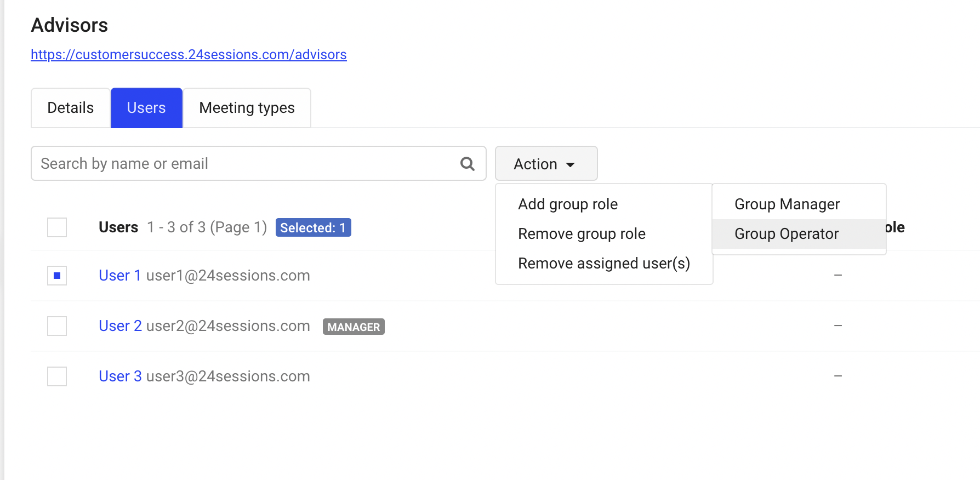Open the customersuccess advisors URL link

point(189,55)
